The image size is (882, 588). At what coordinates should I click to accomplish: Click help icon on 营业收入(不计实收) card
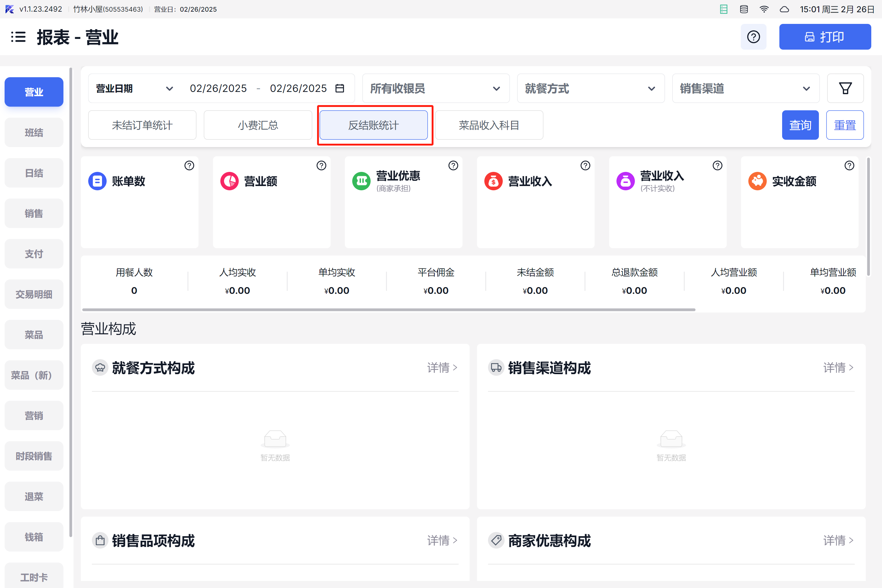click(x=717, y=165)
